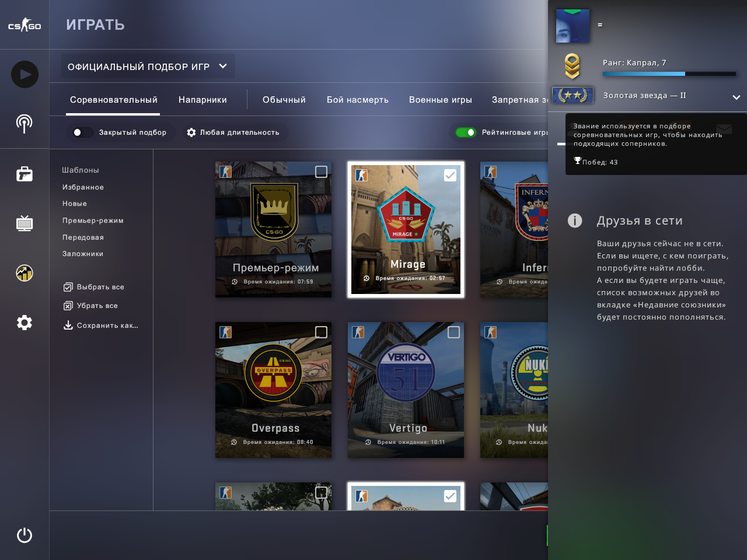This screenshot has height=560, width=747.
Task: Toggle the Рейтинговые игры switch
Action: 466,132
